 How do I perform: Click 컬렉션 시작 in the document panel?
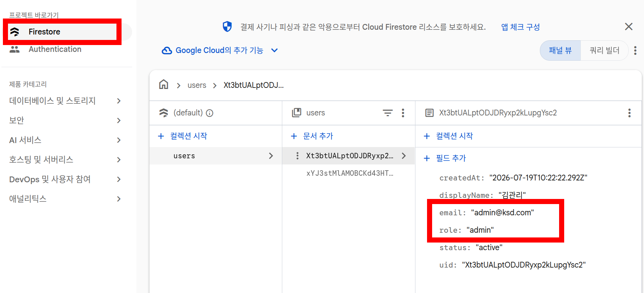(448, 136)
